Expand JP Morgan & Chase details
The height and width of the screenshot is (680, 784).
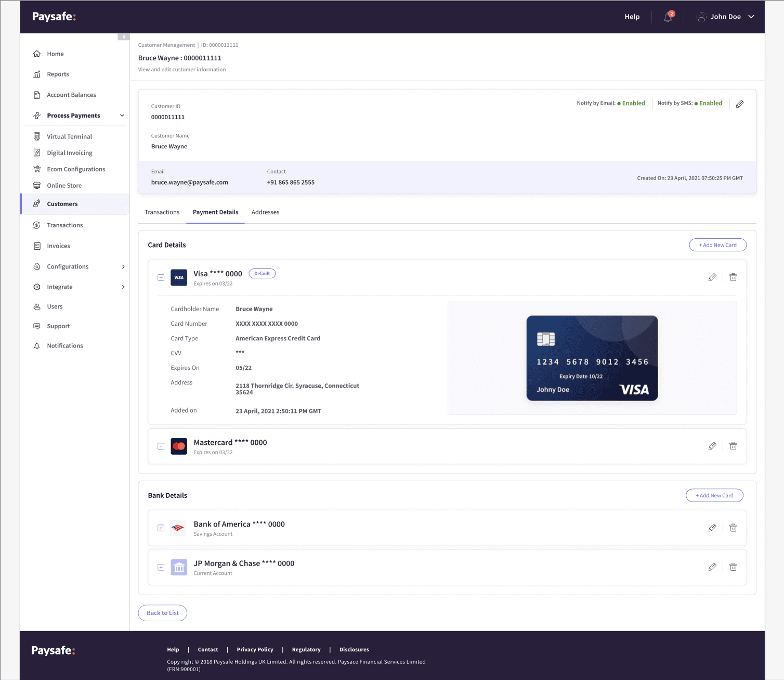point(161,567)
